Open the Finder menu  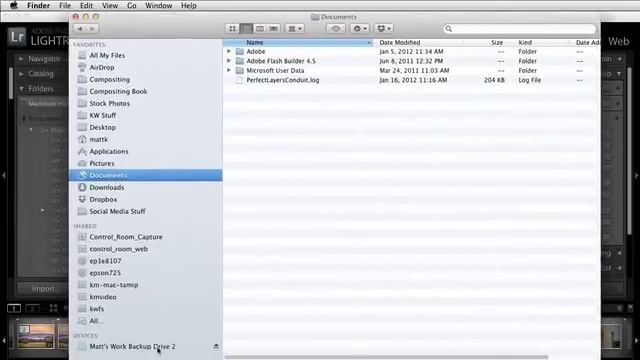tap(38, 6)
